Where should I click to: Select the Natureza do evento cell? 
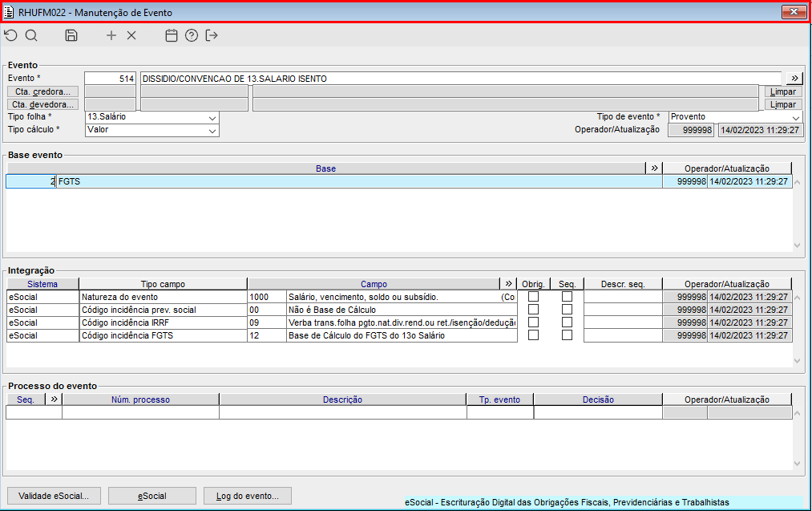pyautogui.click(x=164, y=297)
